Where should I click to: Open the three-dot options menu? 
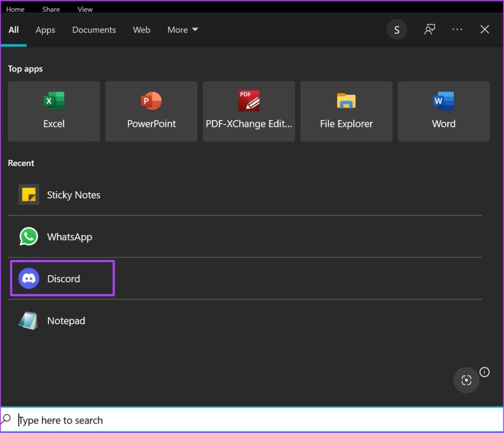click(x=457, y=30)
